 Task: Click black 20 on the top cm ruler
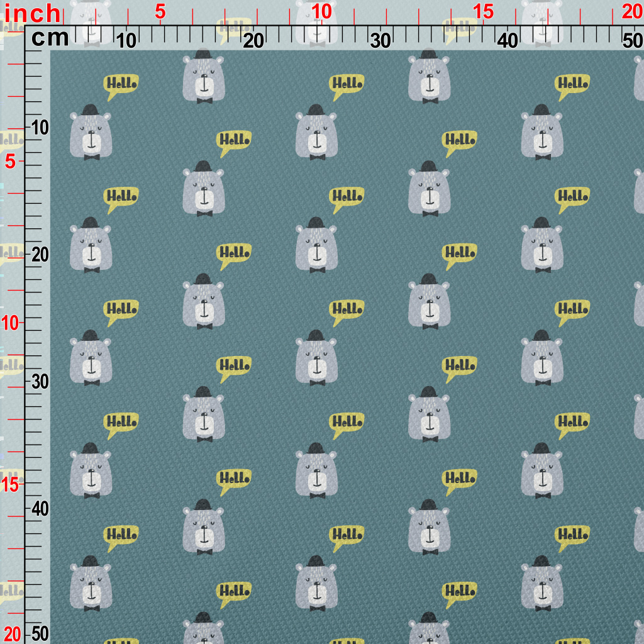[253, 41]
